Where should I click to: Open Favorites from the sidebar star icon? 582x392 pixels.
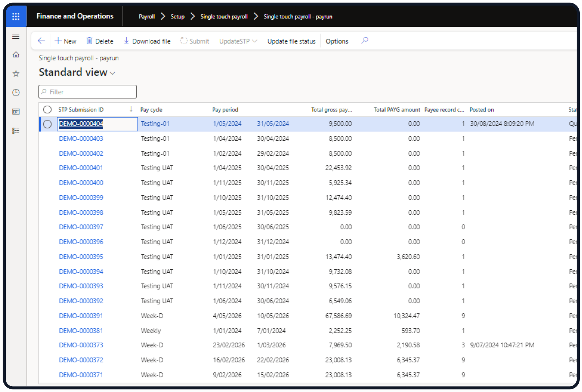pyautogui.click(x=16, y=73)
